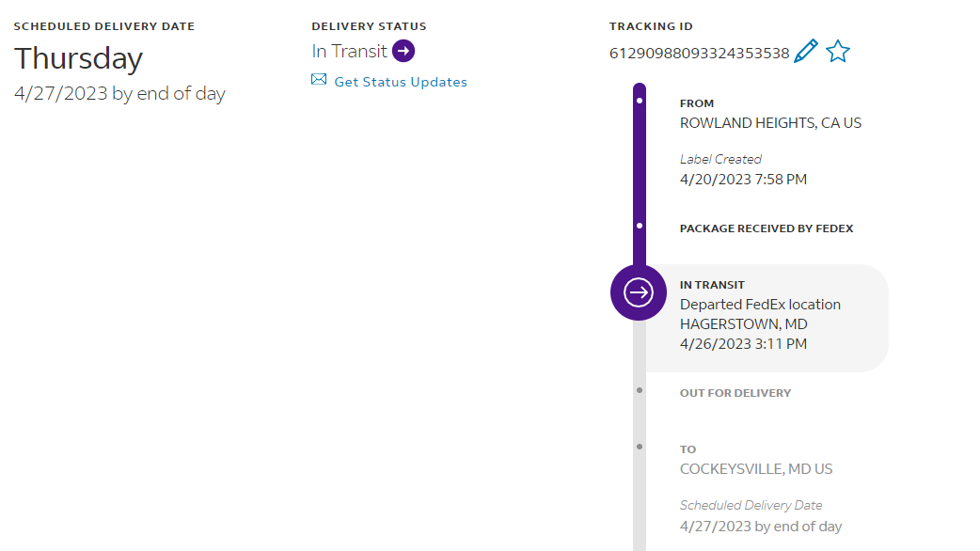Select the Out for Delivery step label
This screenshot has height=551, width=980.
tap(735, 393)
